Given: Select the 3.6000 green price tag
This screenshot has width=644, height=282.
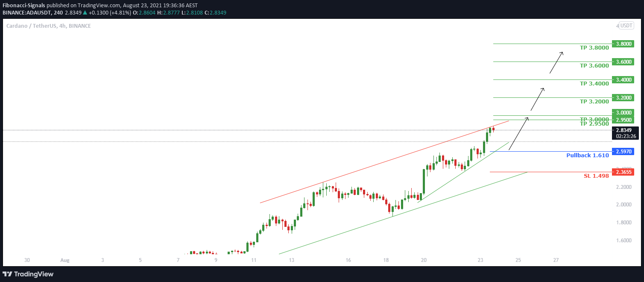Looking at the screenshot, I should [623, 62].
